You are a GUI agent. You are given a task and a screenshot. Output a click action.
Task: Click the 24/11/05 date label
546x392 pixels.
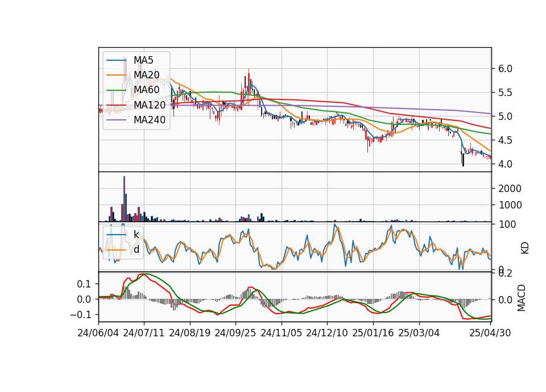tap(282, 333)
